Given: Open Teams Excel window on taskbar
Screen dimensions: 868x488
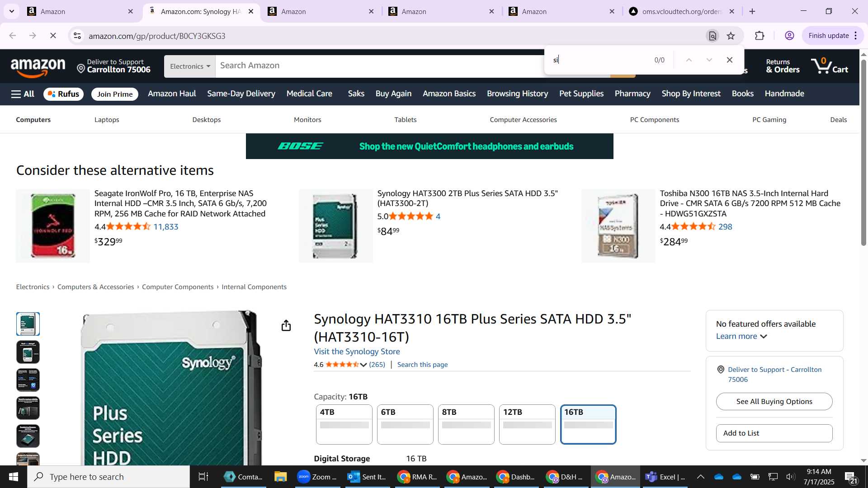Looking at the screenshot, I should coord(665,477).
